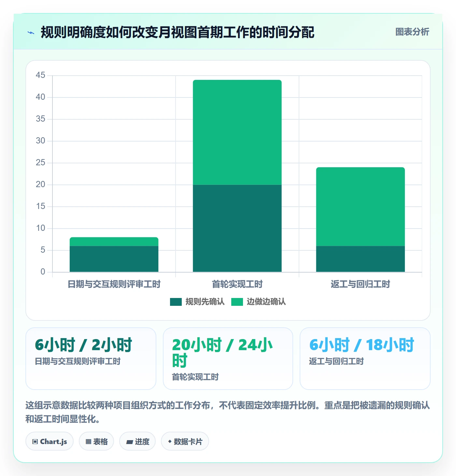Click the 规则先确认 legend label
Viewport: 456px width, 476px height.
coord(205,302)
